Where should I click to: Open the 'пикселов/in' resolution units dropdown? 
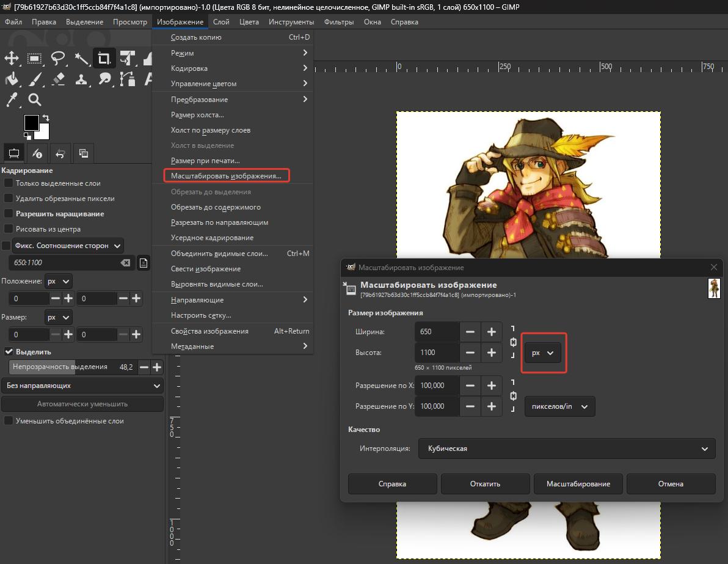[559, 406]
